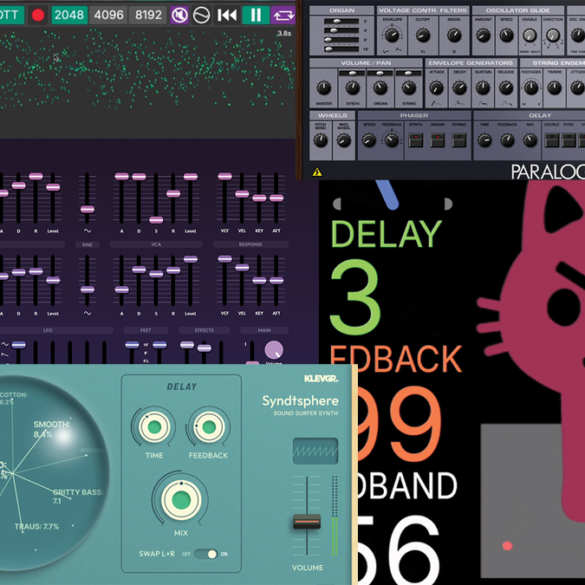Toggle the SWAP L+R switch
The height and width of the screenshot is (585, 585).
(206, 554)
